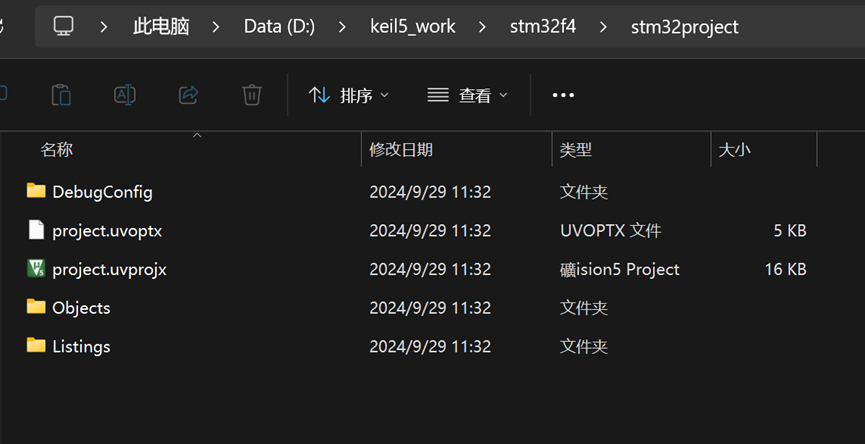Expand chevron after keil5_work in path

coord(482,26)
